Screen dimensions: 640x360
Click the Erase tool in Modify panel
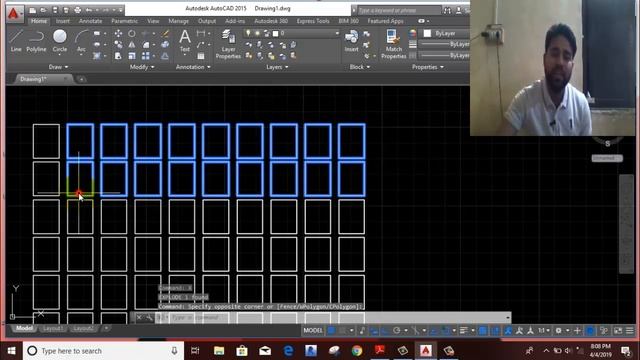click(165, 33)
